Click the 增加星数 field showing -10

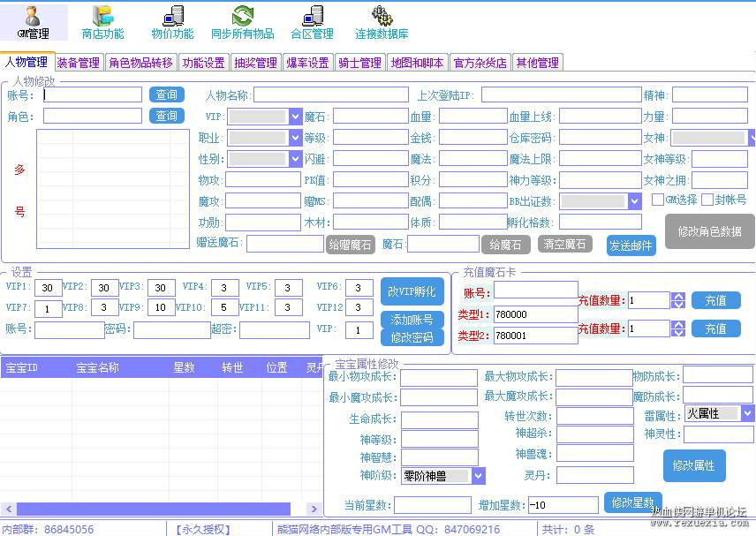point(563,505)
